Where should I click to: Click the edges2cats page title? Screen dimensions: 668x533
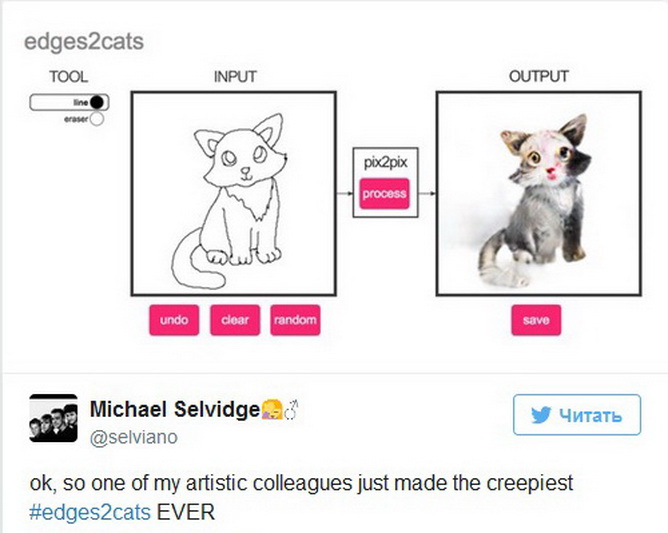point(84,42)
